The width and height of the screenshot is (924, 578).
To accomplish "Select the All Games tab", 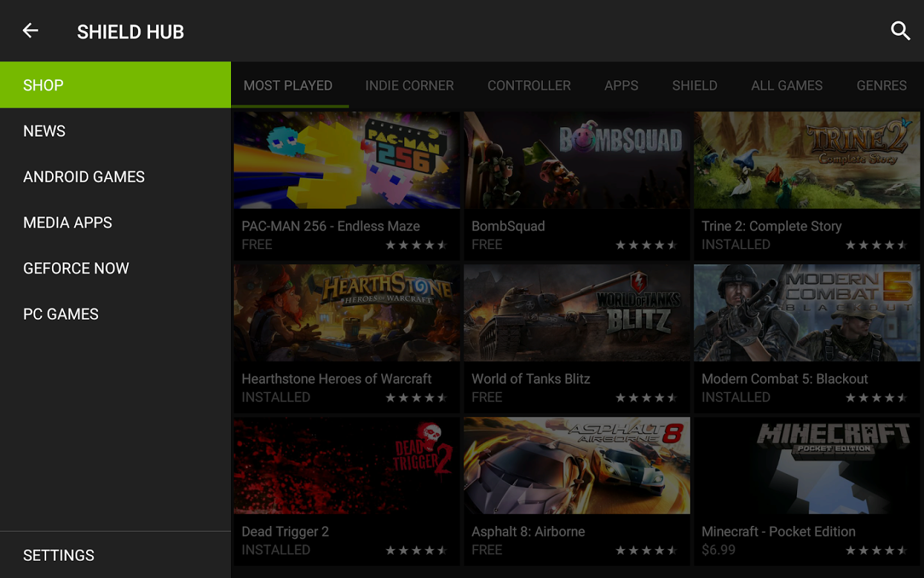I will tap(787, 85).
